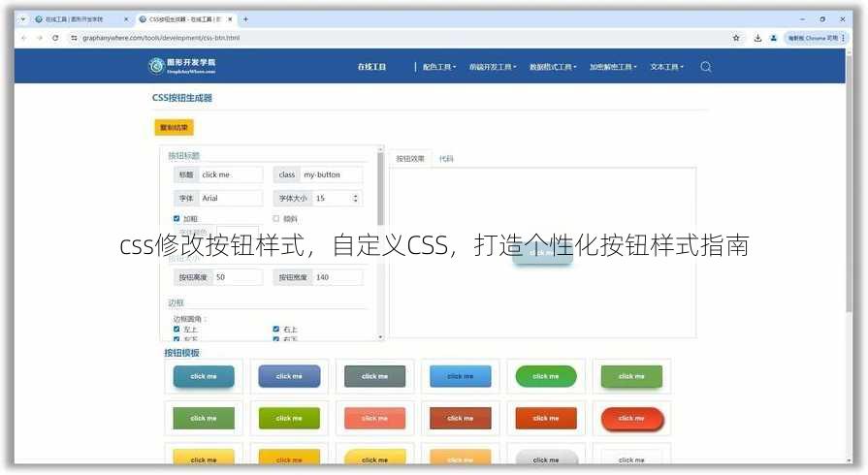Screen dimensions: 868x475
Task: Expand the 数据格式工具 navigation menu
Action: click(x=553, y=67)
